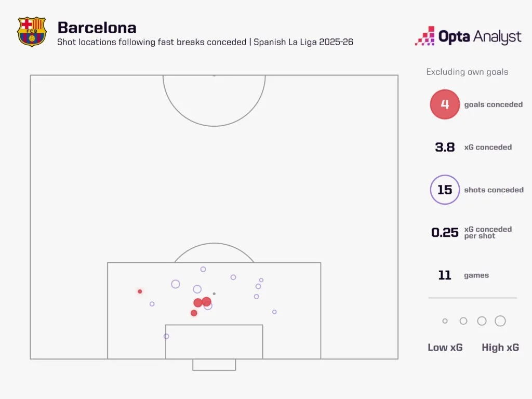Click the largest High xG legend circle
The image size is (532, 399).
[500, 321]
